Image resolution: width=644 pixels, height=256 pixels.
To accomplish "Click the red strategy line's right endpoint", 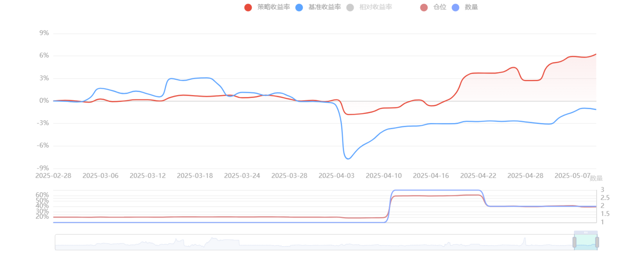I will click(x=596, y=54).
